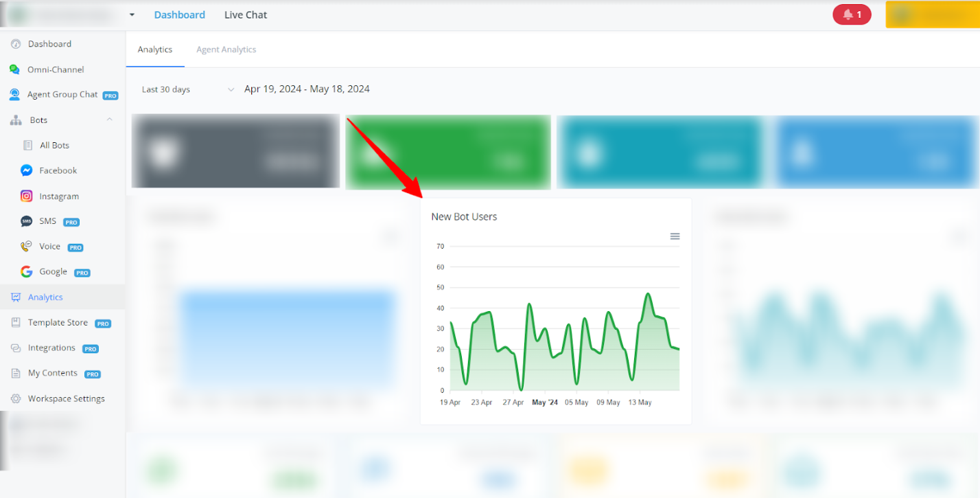Expand the workspace selector caret

pyautogui.click(x=132, y=15)
